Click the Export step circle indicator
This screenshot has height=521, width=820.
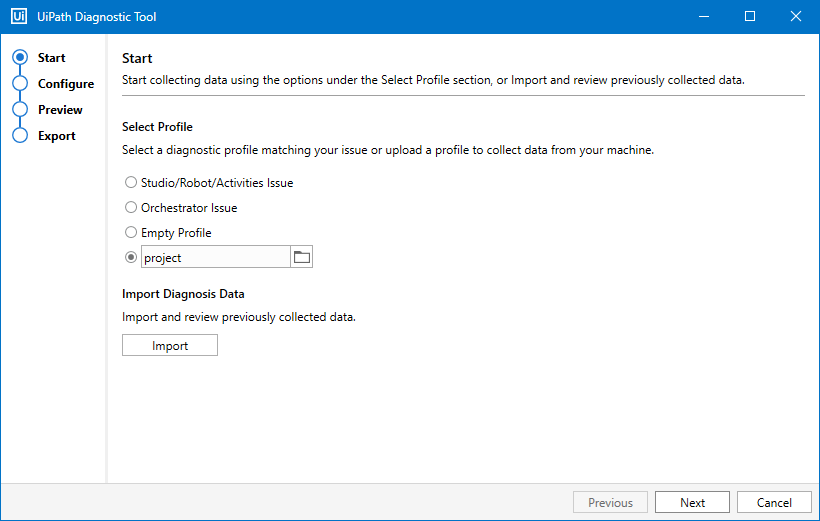[19, 136]
